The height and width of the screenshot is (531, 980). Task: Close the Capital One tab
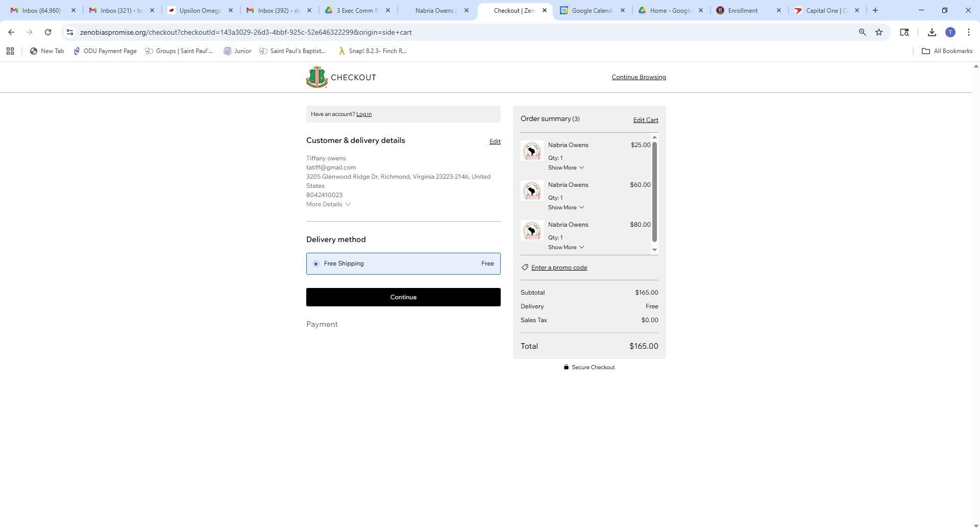[x=856, y=10]
